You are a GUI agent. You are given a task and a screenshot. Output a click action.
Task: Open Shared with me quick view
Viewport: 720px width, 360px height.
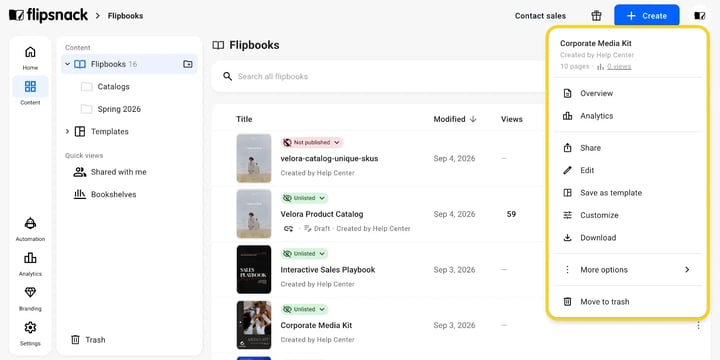[x=110, y=172]
